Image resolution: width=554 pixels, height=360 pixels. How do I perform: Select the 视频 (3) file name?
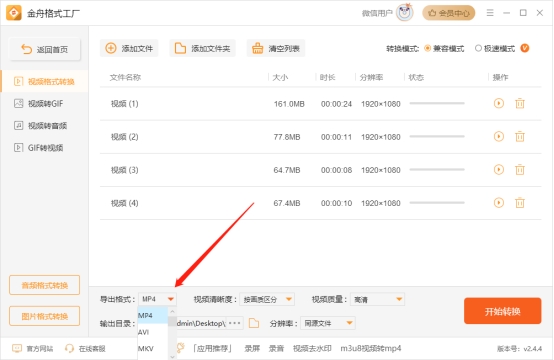pos(124,170)
